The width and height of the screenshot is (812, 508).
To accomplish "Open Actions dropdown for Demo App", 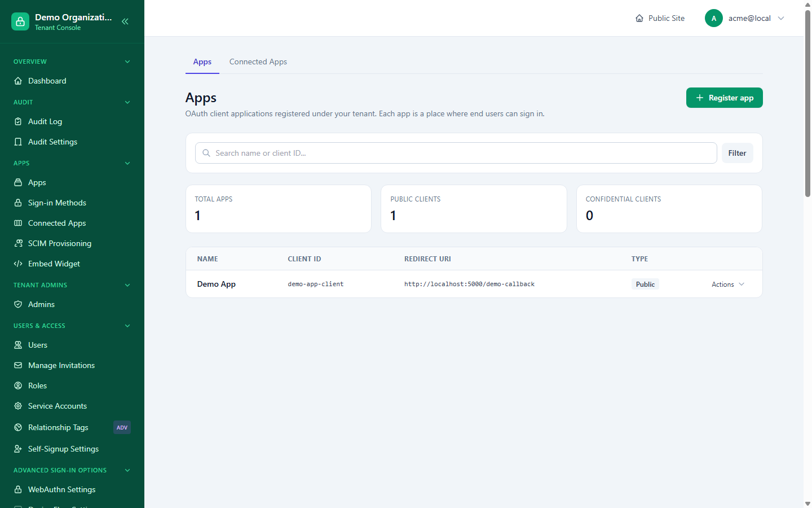I will [x=728, y=284].
